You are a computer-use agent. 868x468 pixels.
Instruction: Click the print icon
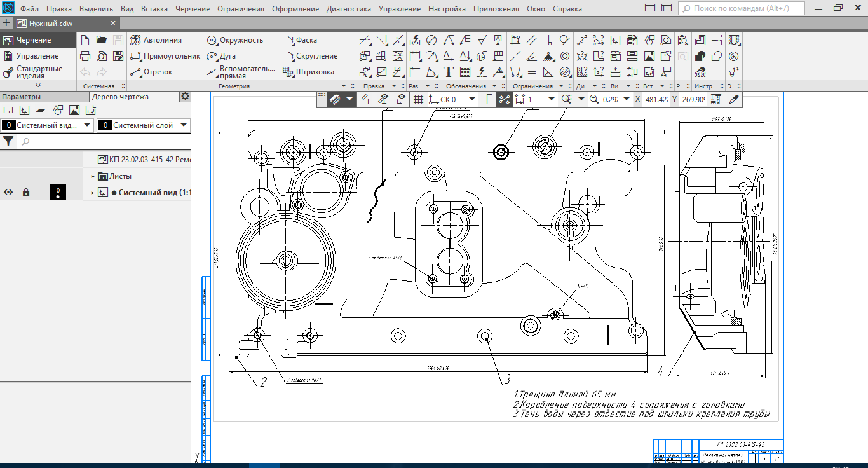coord(85,56)
